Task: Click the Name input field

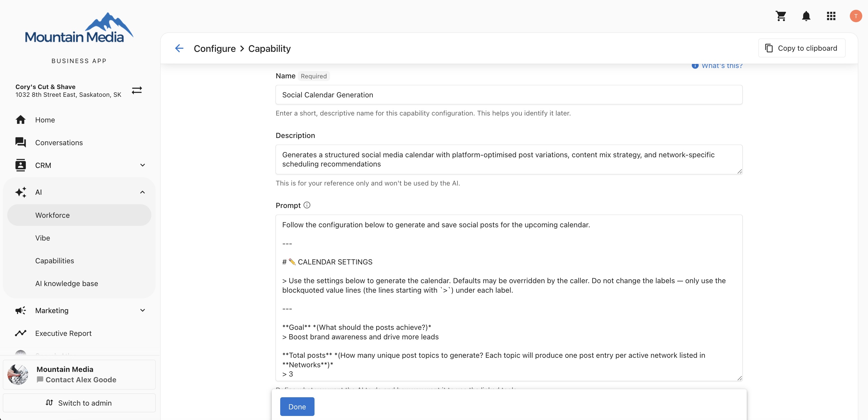Action: 509,95
